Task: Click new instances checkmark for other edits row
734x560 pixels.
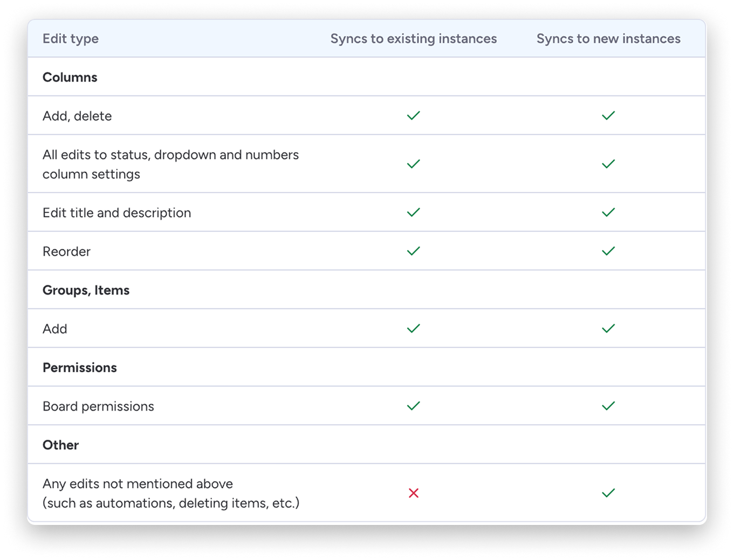Action: (x=608, y=493)
